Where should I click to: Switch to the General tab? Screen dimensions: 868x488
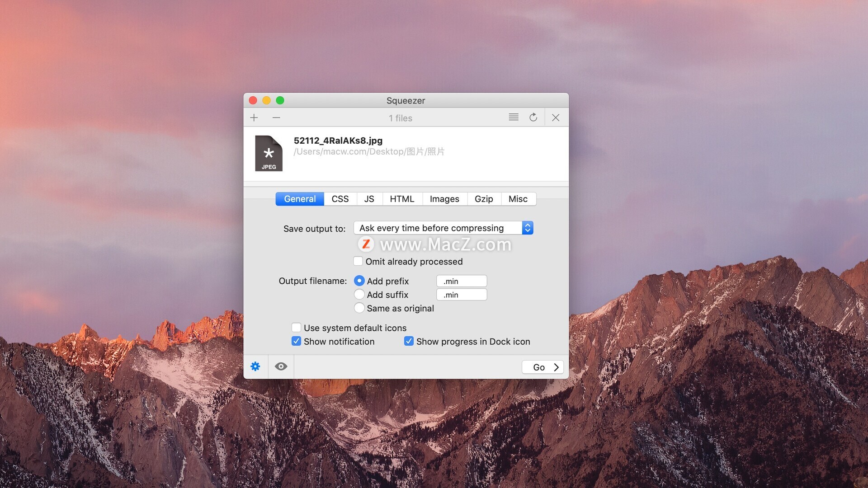click(300, 199)
